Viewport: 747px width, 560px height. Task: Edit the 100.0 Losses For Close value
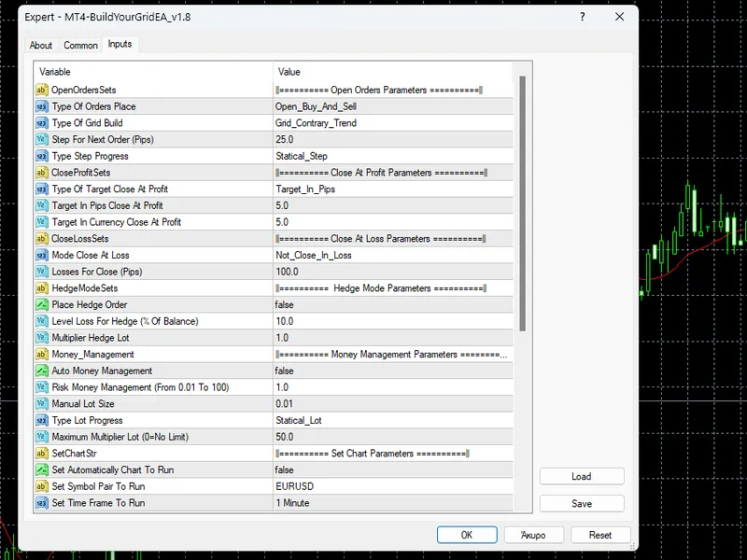point(393,272)
